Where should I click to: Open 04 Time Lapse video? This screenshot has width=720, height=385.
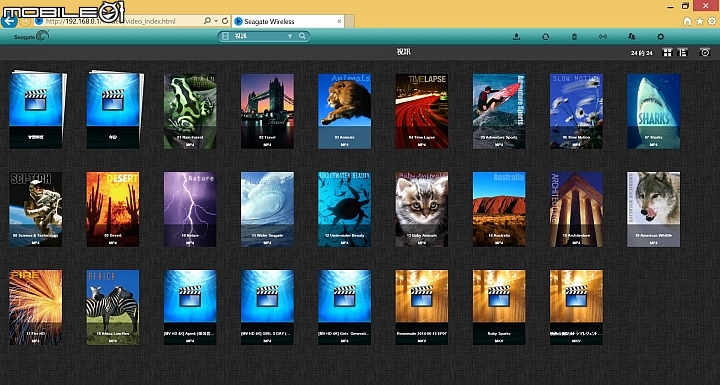click(x=422, y=111)
